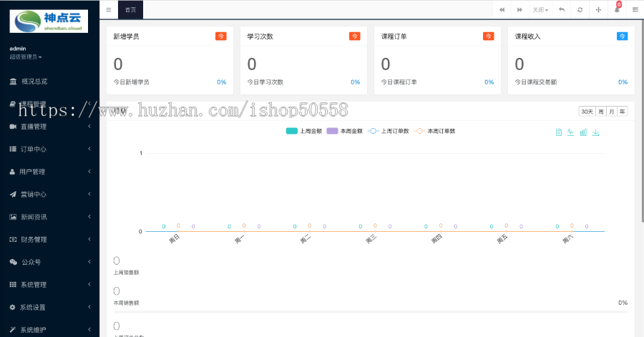The height and width of the screenshot is (337, 644).
Task: Click the back reply-arrow icon
Action: pyautogui.click(x=562, y=10)
